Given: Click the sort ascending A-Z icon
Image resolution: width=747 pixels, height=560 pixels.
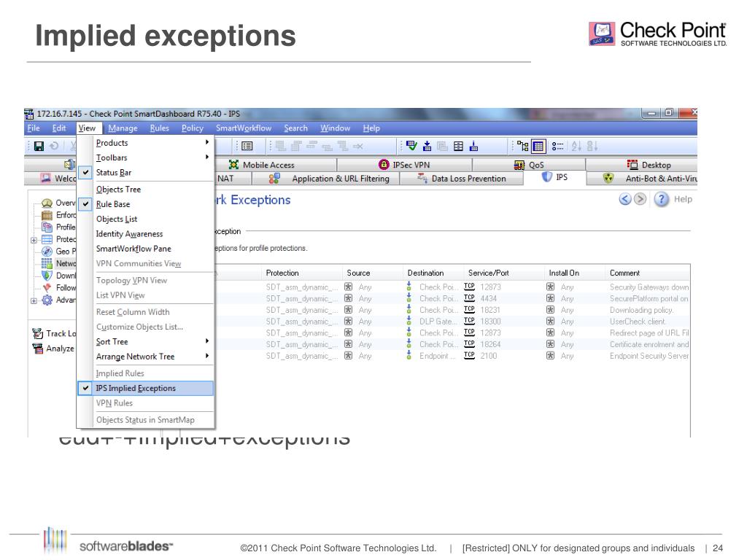Looking at the screenshot, I should pos(576,146).
